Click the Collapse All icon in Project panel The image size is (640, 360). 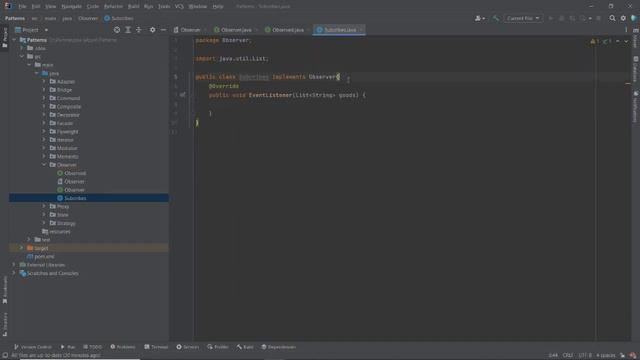(139, 30)
